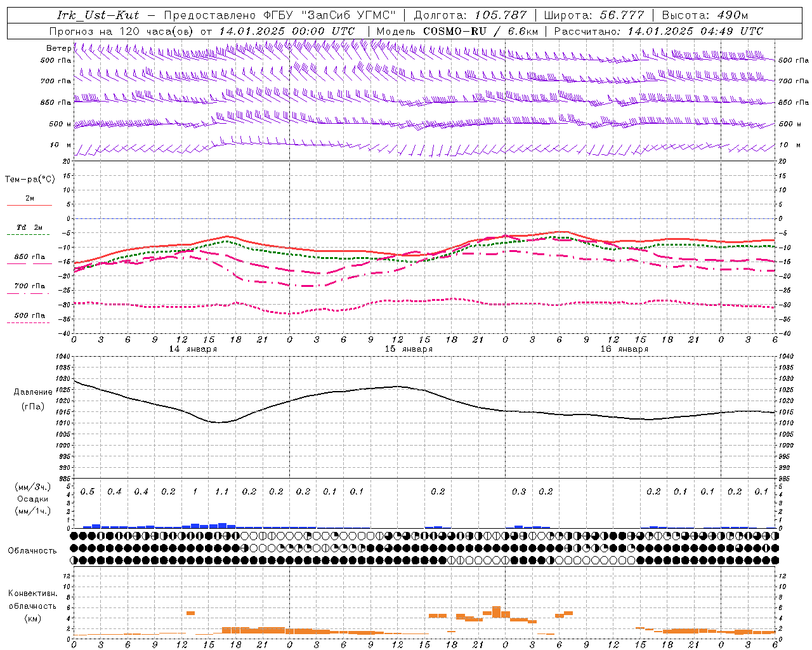Click the 16 января date label
Viewport: 812px width, 650px height.
click(624, 349)
